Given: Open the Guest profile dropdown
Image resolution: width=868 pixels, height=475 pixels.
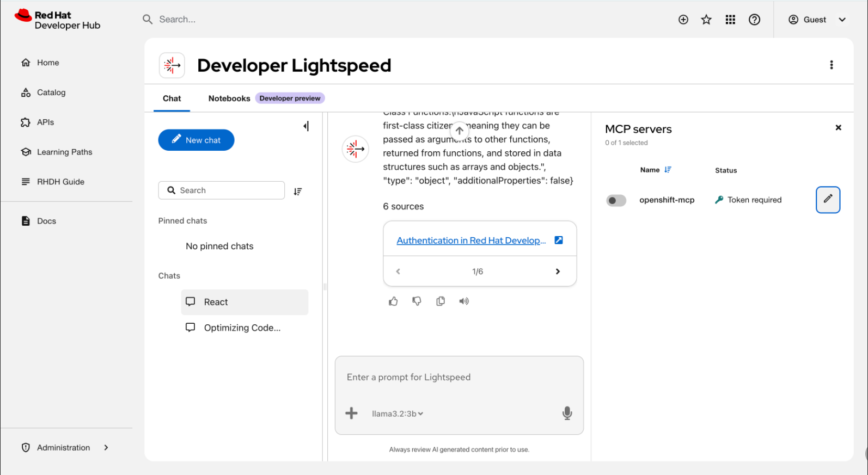Looking at the screenshot, I should pos(817,20).
